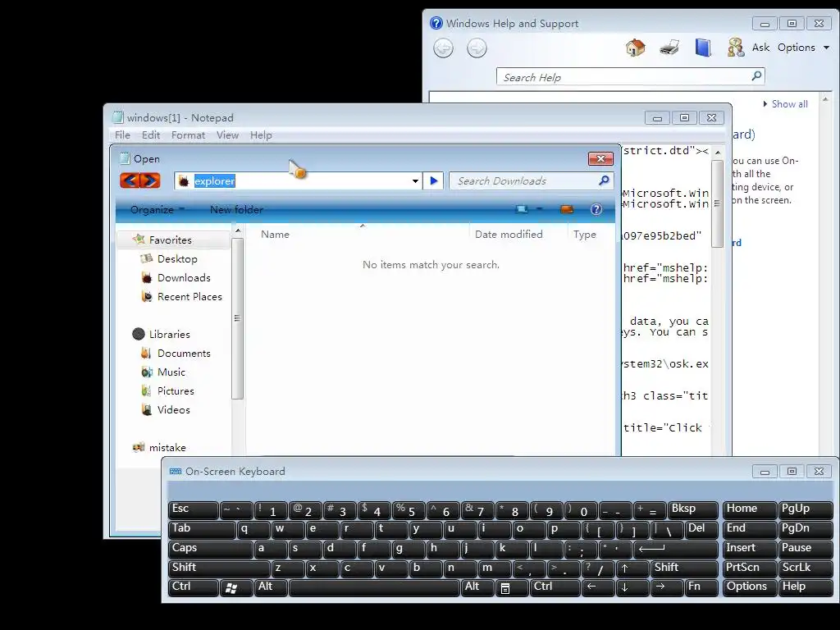Sort by Date modified column header

click(509, 234)
